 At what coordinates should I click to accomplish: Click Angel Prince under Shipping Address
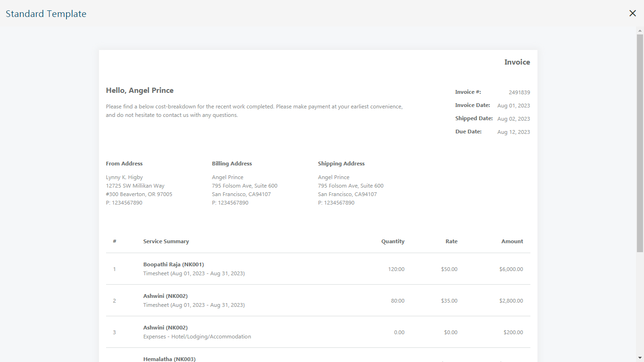[334, 177]
